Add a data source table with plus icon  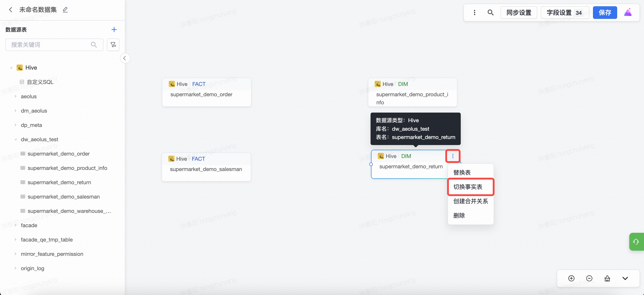[114, 30]
